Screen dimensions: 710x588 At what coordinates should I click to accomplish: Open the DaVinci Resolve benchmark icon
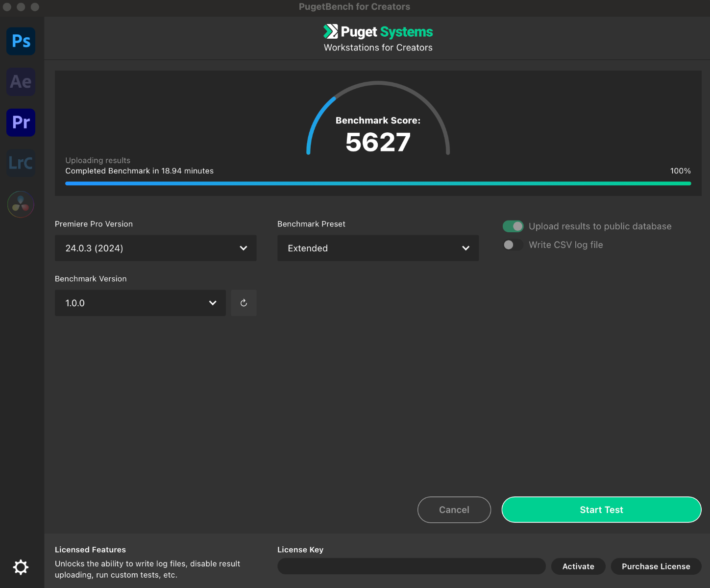point(21,204)
